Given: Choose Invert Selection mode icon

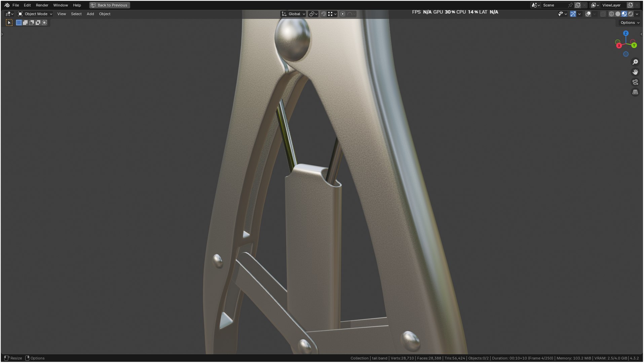Looking at the screenshot, I should coord(38,23).
